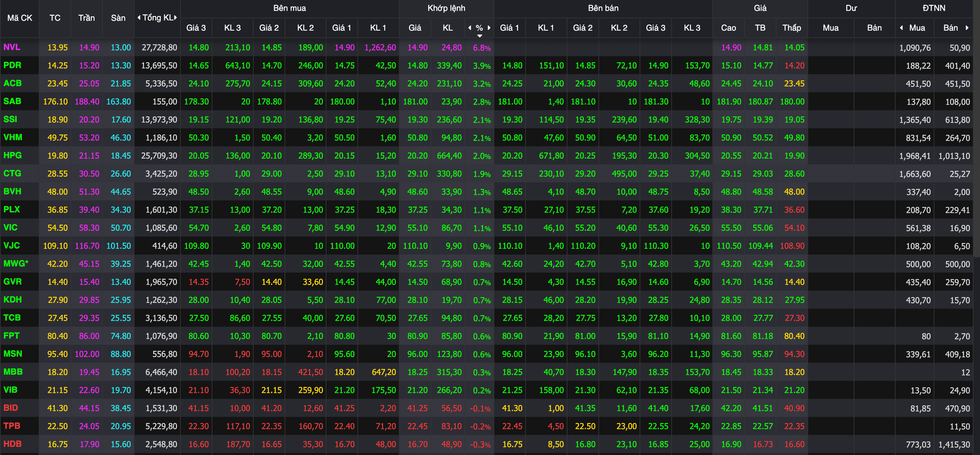The width and height of the screenshot is (980, 455).
Task: Open the HDB stock symbol
Action: coord(12,443)
